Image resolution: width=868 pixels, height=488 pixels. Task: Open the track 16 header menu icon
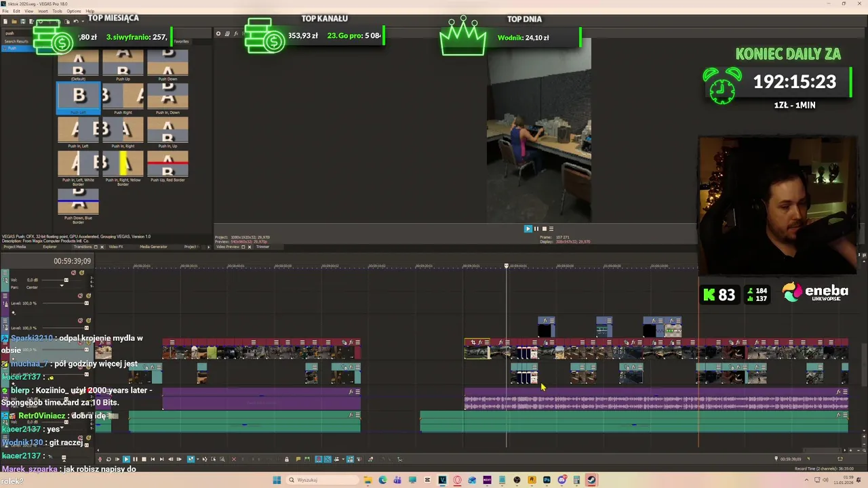click(5, 296)
